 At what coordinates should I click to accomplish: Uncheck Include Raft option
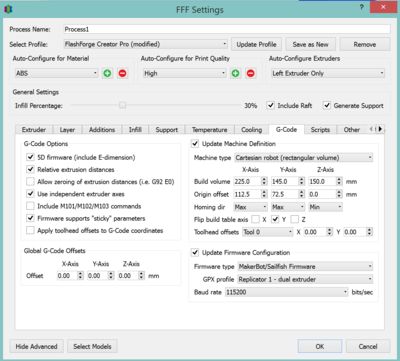(270, 106)
